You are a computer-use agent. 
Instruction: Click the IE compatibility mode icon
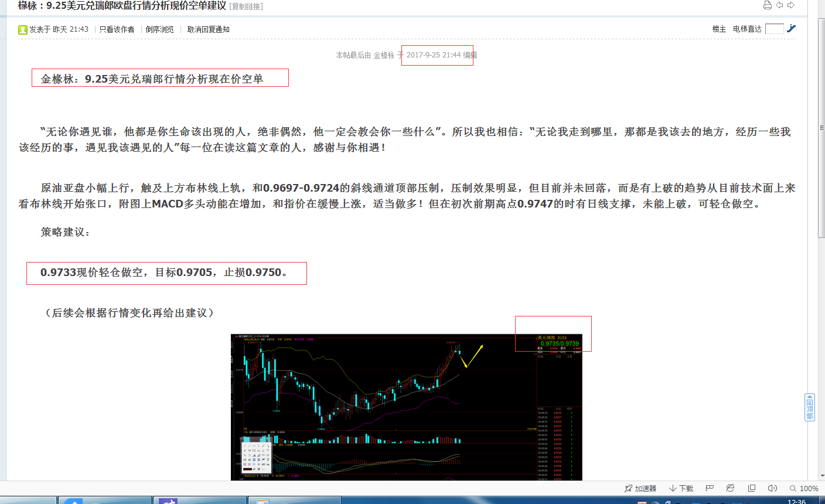[730, 488]
